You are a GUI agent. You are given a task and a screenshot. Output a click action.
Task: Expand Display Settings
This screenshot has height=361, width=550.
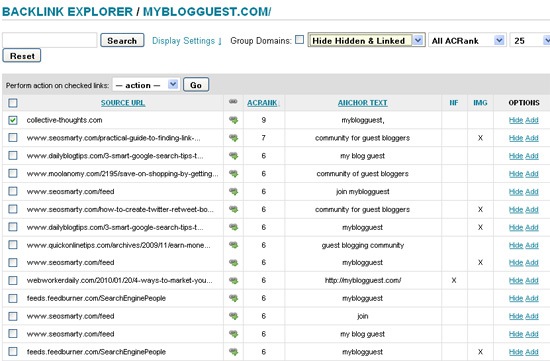tap(187, 41)
